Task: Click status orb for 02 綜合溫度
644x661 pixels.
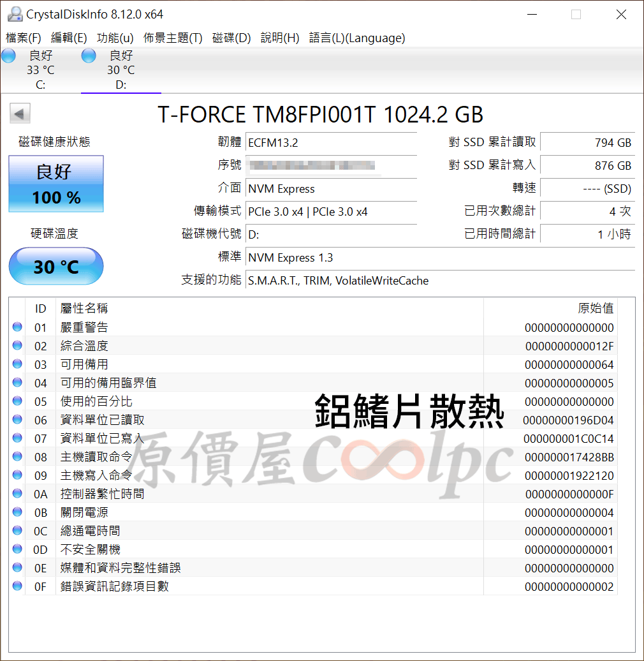Action: click(17, 346)
